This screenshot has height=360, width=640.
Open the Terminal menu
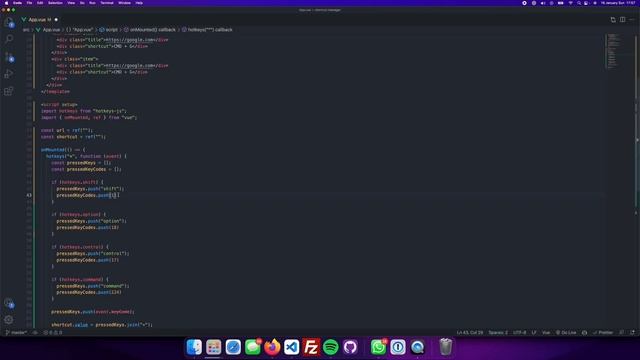coord(107,3)
